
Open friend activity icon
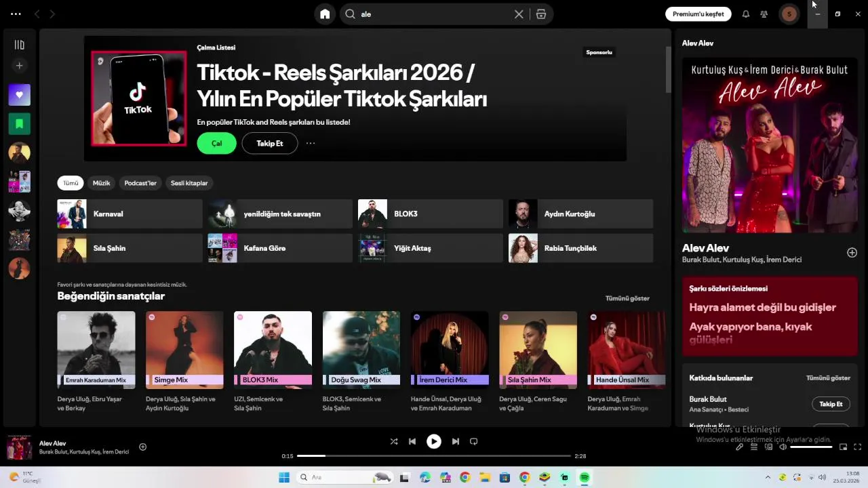(x=764, y=14)
